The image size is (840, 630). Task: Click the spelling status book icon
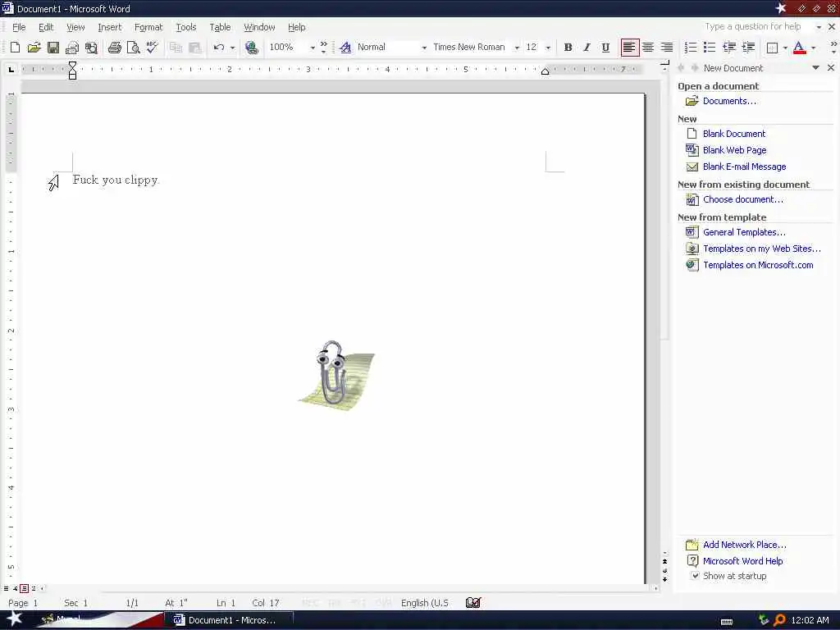coord(473,603)
